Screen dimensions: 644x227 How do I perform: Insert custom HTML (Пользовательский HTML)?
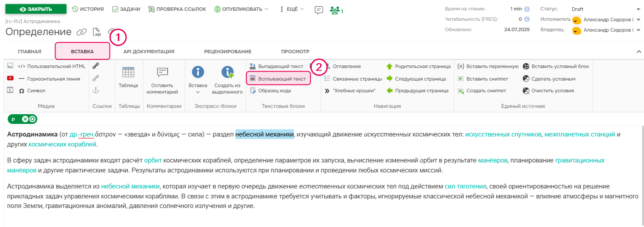click(x=52, y=66)
